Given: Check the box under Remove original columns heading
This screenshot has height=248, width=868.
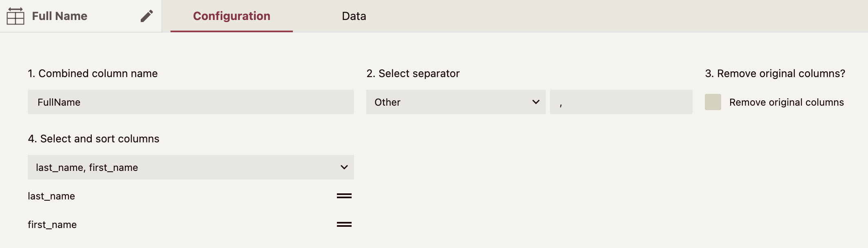Looking at the screenshot, I should point(713,102).
